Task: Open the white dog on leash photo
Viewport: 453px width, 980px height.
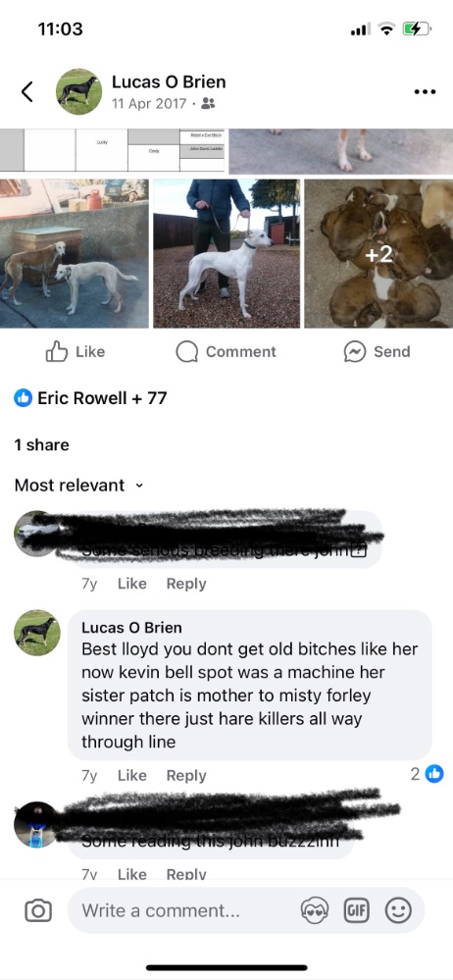Action: coord(226,253)
